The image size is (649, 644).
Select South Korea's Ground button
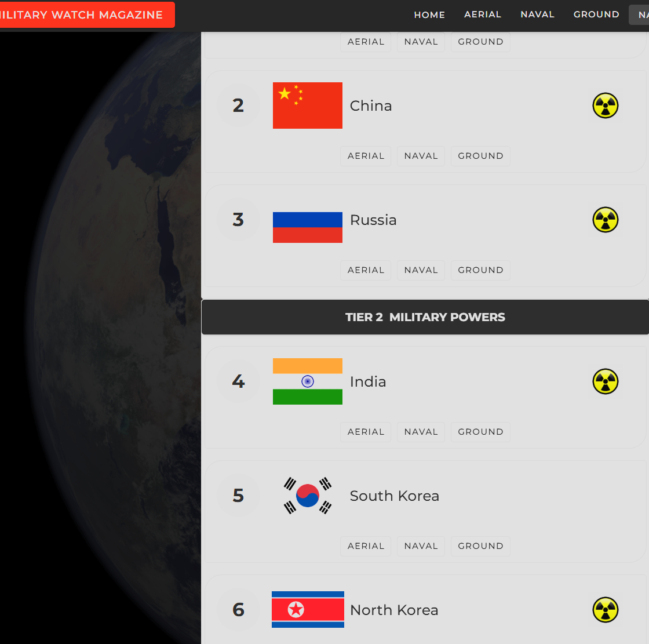[480, 546]
